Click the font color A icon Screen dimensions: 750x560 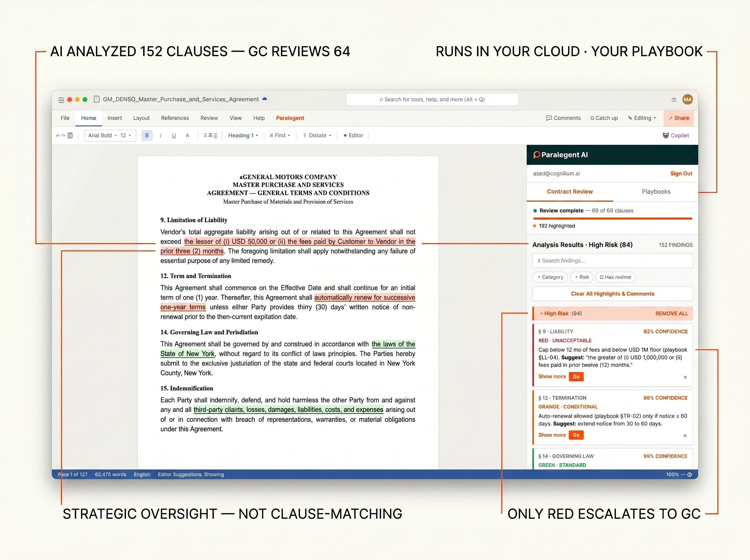point(187,136)
